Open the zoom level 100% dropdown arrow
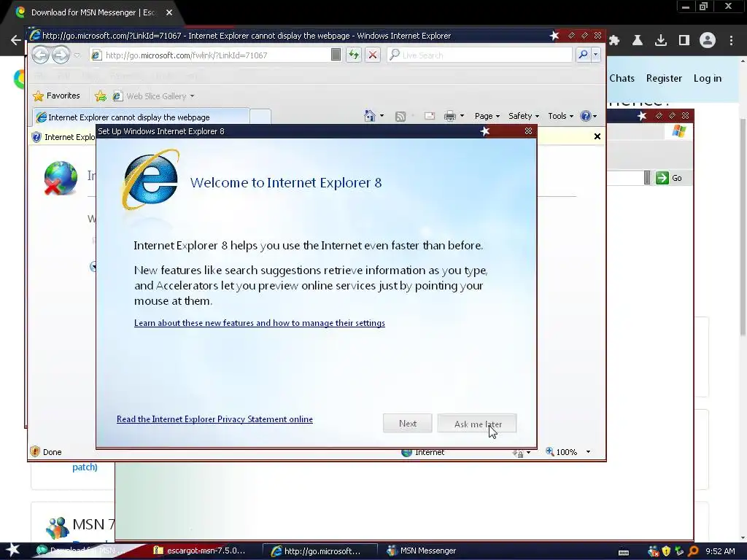Image resolution: width=747 pixels, height=560 pixels. pos(589,452)
